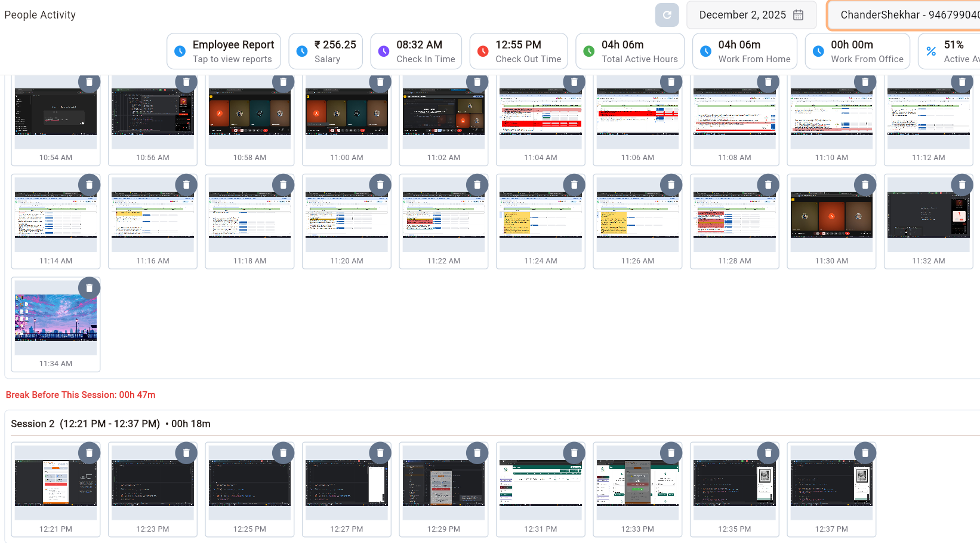The width and height of the screenshot is (980, 543).
Task: Select the Total Active Hours card
Action: [630, 51]
